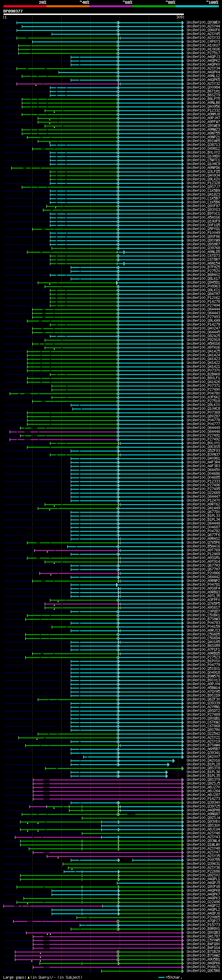Open hit UniRef100_P04778
This screenshot has width=222, height=980.
(x=203, y=420)
